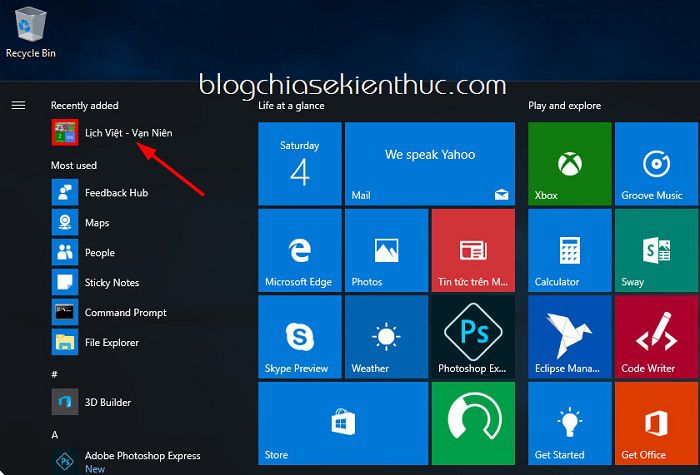This screenshot has width=700, height=475.
Task: Open the Saturday 4 calendar tile
Action: click(300, 164)
